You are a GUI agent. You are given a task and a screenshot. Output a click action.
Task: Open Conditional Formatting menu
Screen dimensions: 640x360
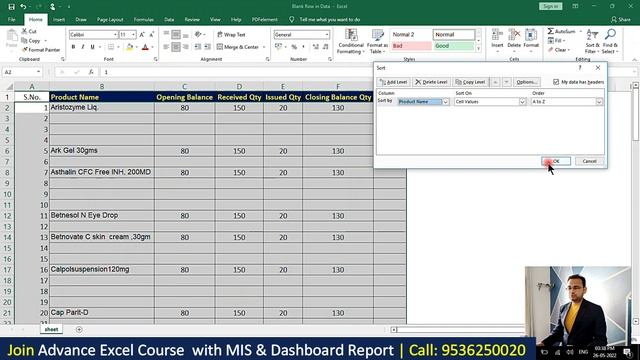pyautogui.click(x=351, y=41)
